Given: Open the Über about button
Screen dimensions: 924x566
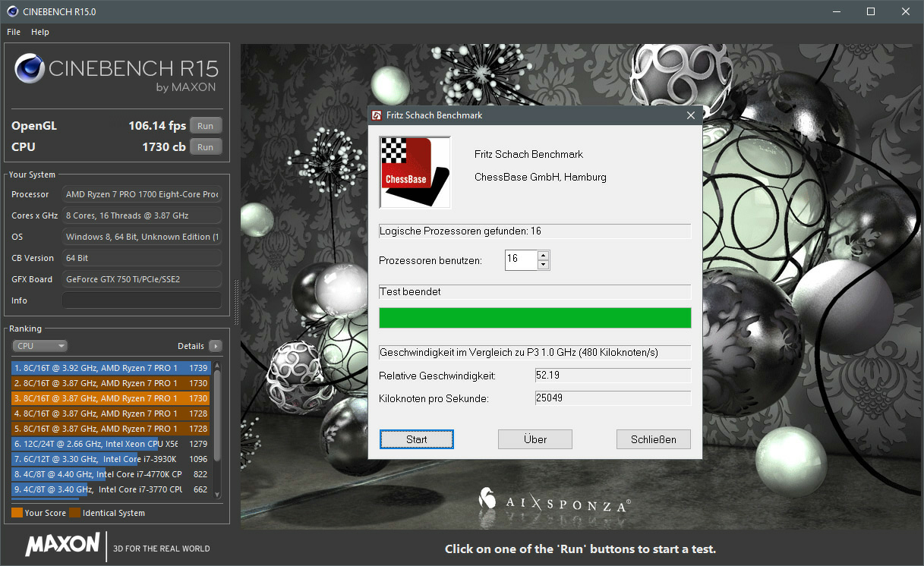Looking at the screenshot, I should click(535, 439).
